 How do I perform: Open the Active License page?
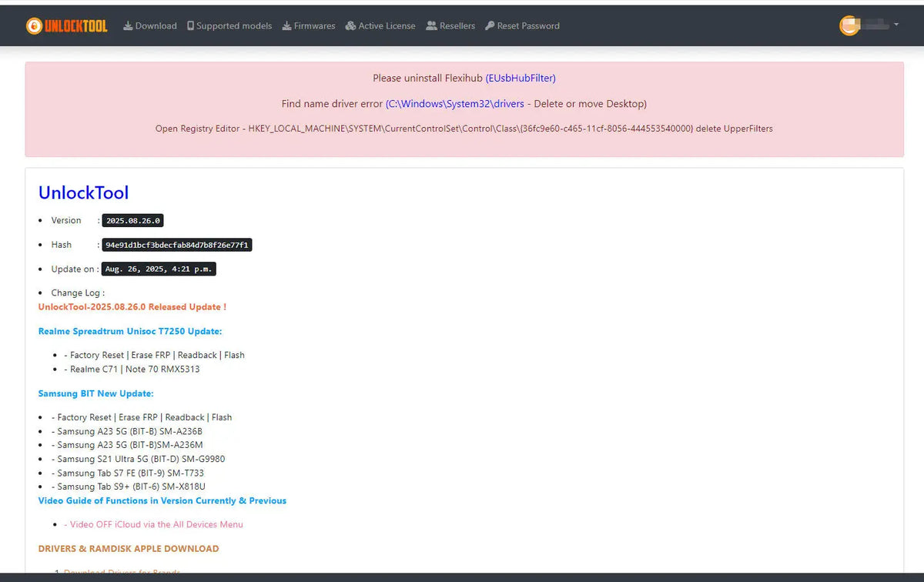tap(380, 25)
